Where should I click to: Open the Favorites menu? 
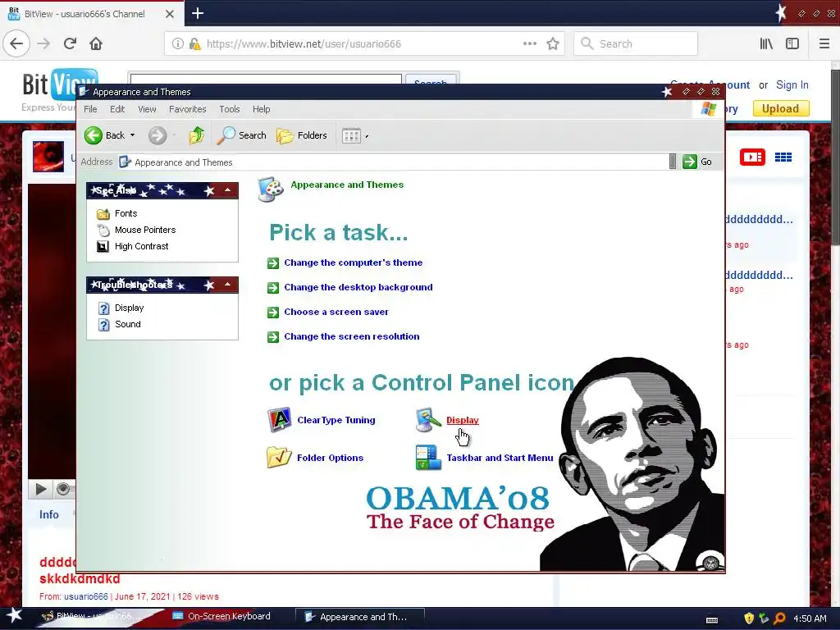[x=188, y=109]
